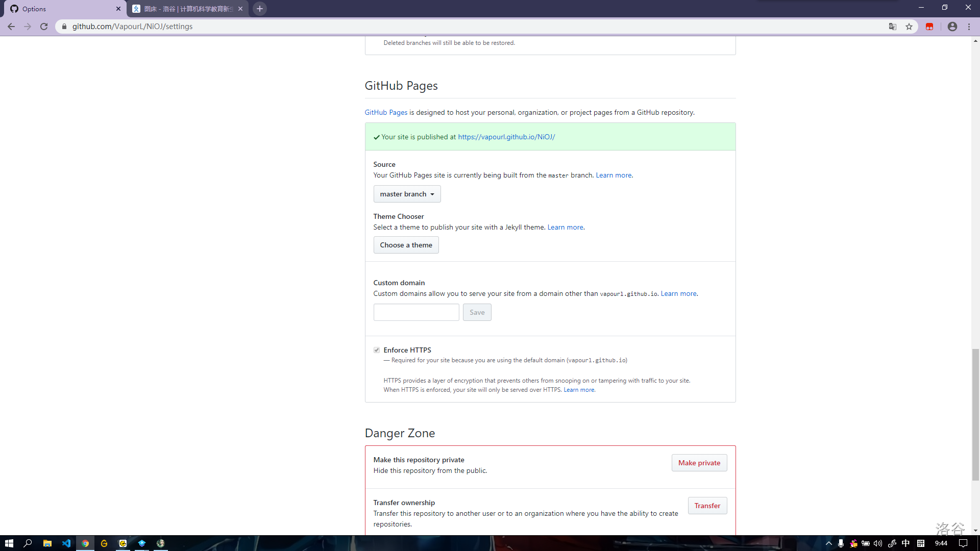Click the site lock icon in address bar
980x551 pixels.
pyautogui.click(x=64, y=27)
